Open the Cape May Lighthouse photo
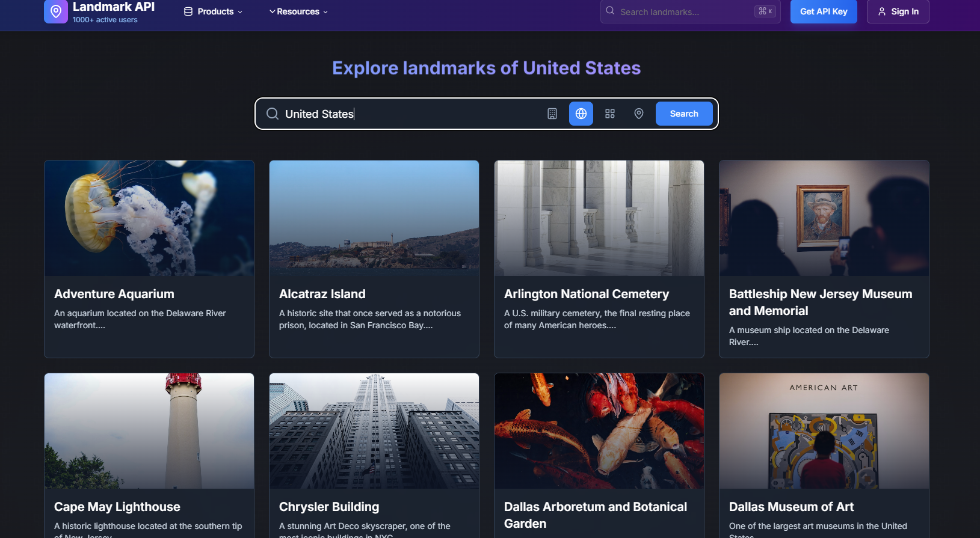 (149, 431)
